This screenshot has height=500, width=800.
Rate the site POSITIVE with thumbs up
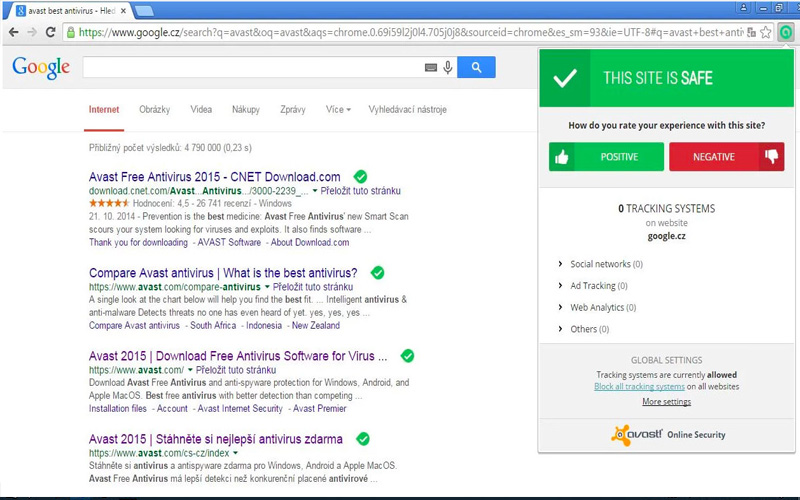pos(606,157)
